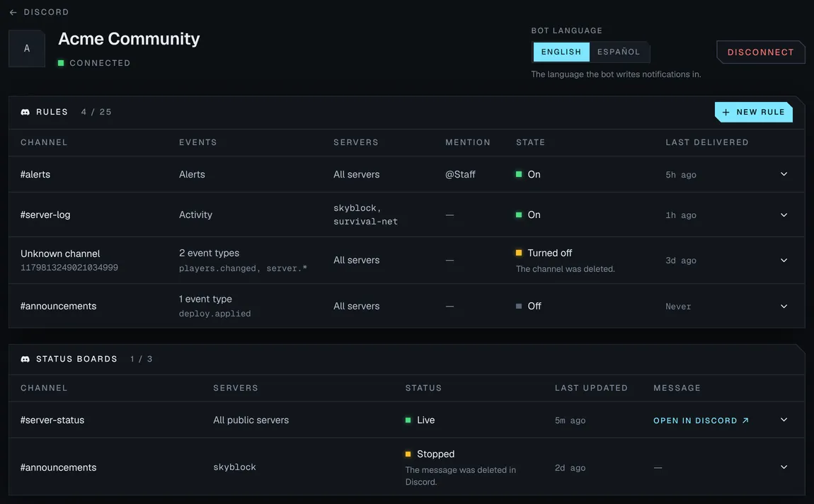This screenshot has height=504, width=814.
Task: Click the Acme Community avatar tile
Action: coord(26,48)
